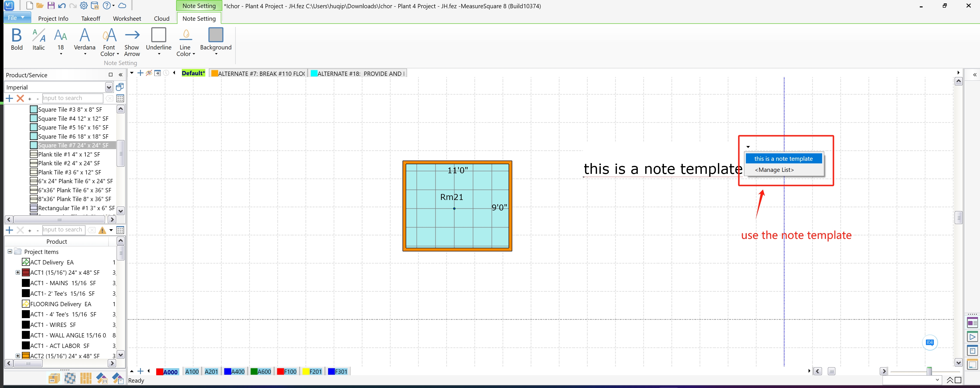This screenshot has width=980, height=388.
Task: Switch to the Worksheet tab
Action: coord(127,19)
